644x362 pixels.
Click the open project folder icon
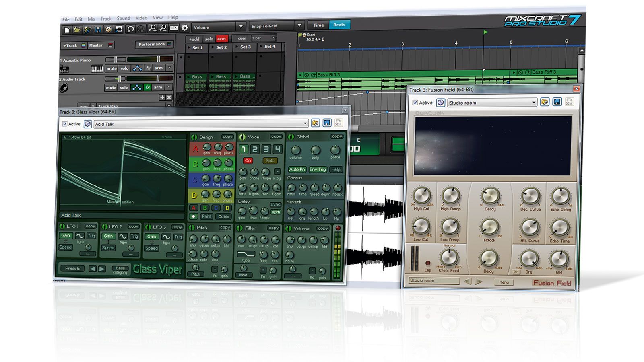pos(77,29)
